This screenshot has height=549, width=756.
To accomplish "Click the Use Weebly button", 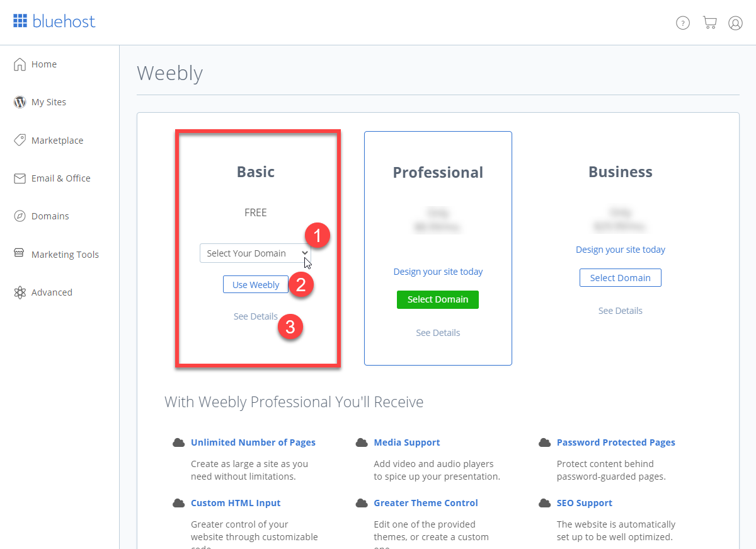I will (x=256, y=285).
